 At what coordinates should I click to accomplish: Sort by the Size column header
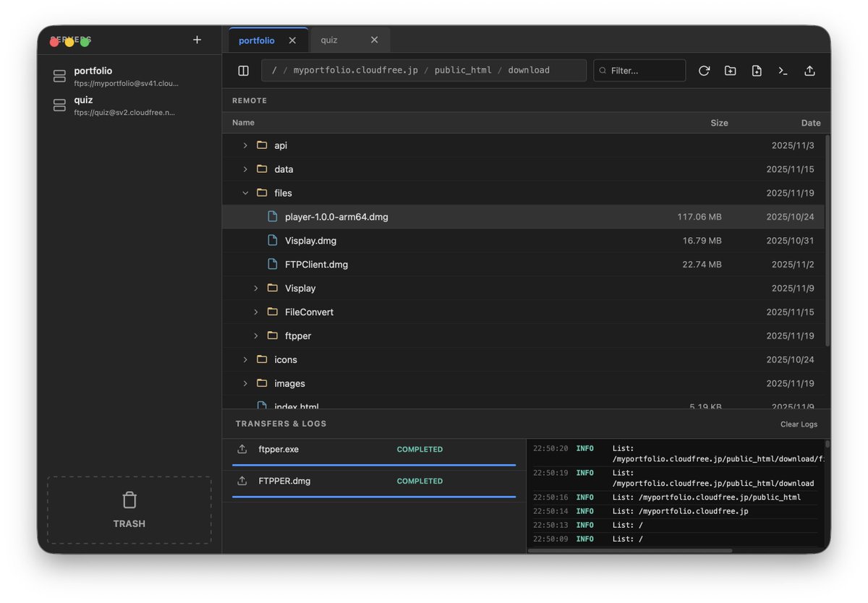(719, 123)
